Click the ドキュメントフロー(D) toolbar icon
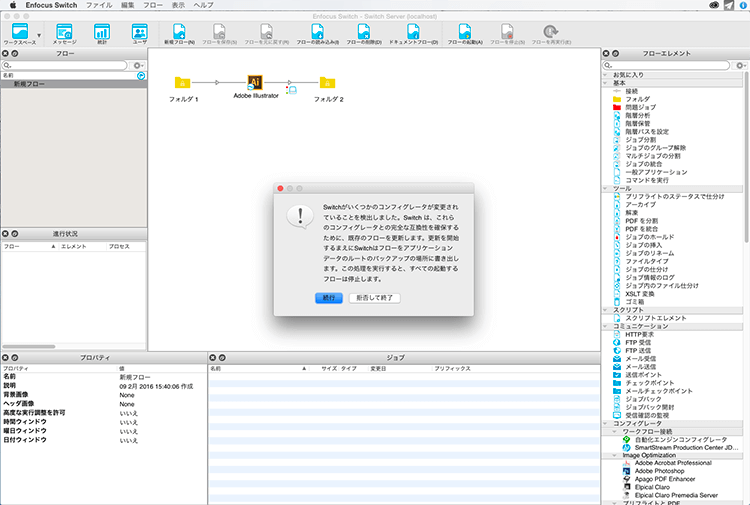The height and width of the screenshot is (505, 750). coord(413,33)
